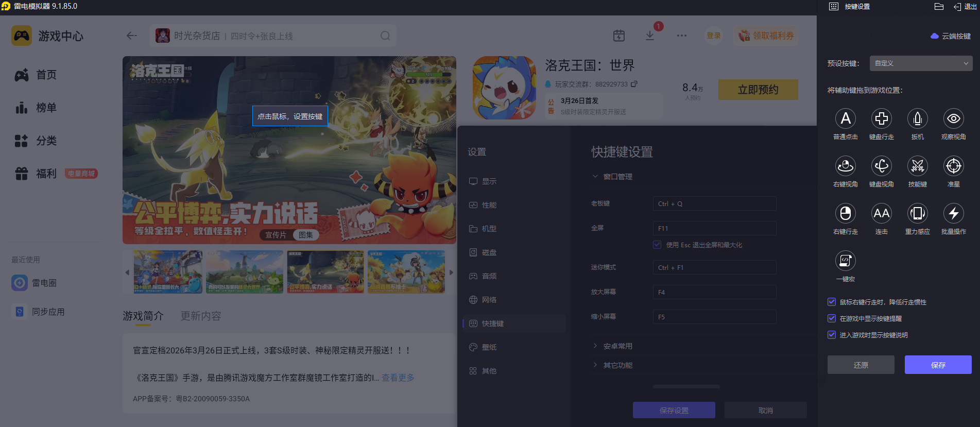Select the 右键视角 tool
The width and height of the screenshot is (980, 427).
pos(845,166)
